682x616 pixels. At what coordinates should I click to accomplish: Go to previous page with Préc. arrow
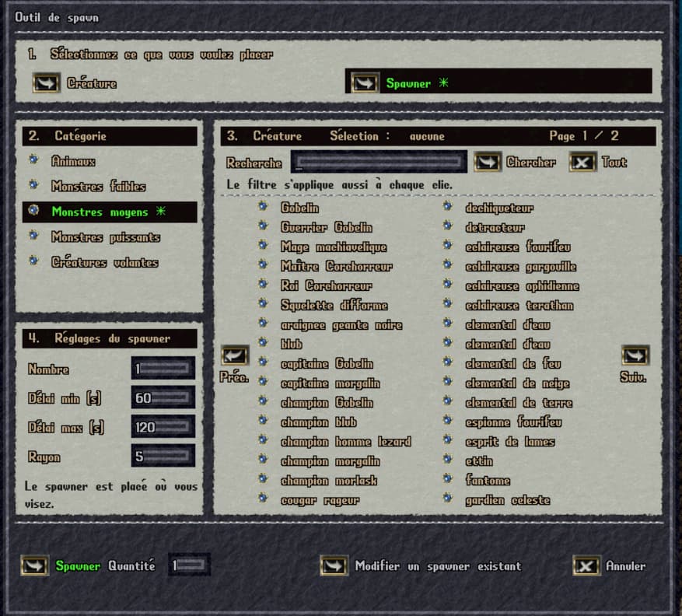pos(235,355)
